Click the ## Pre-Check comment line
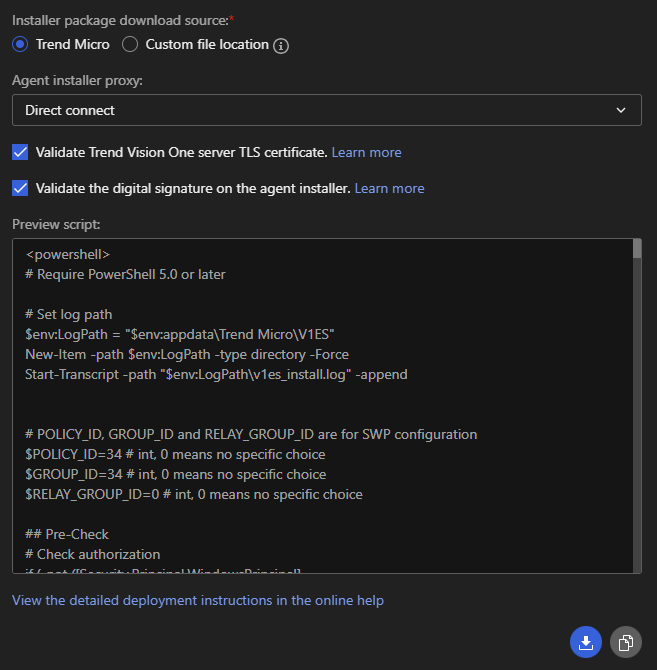 tap(67, 534)
